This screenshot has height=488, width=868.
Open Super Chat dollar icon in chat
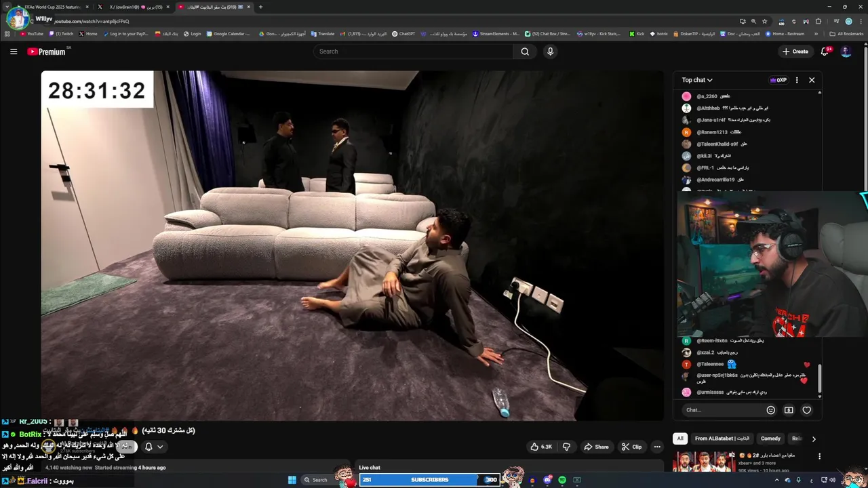pyautogui.click(x=789, y=410)
